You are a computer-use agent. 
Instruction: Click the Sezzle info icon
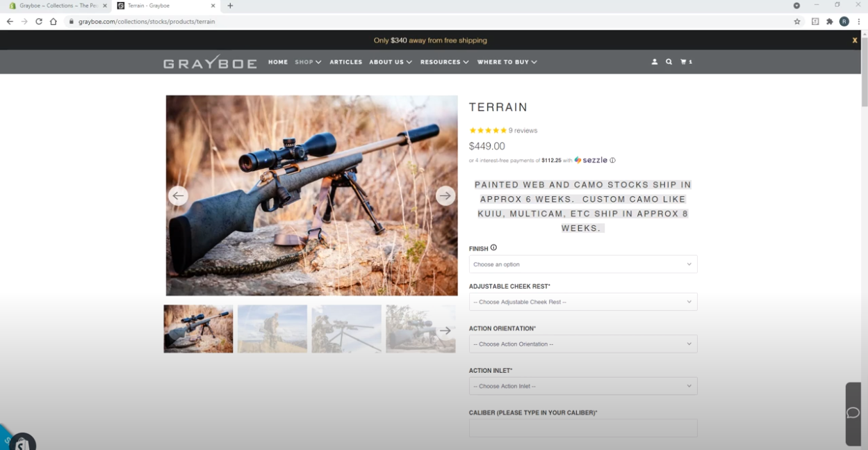click(x=612, y=160)
